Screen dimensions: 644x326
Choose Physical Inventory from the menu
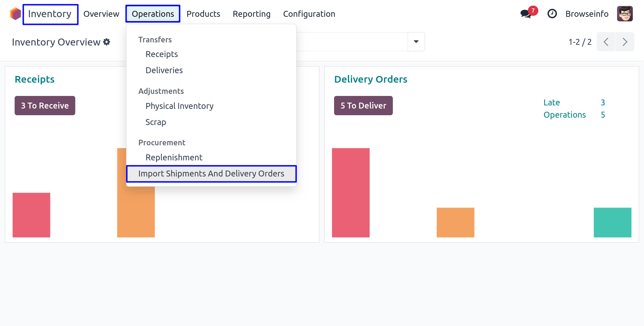point(179,106)
